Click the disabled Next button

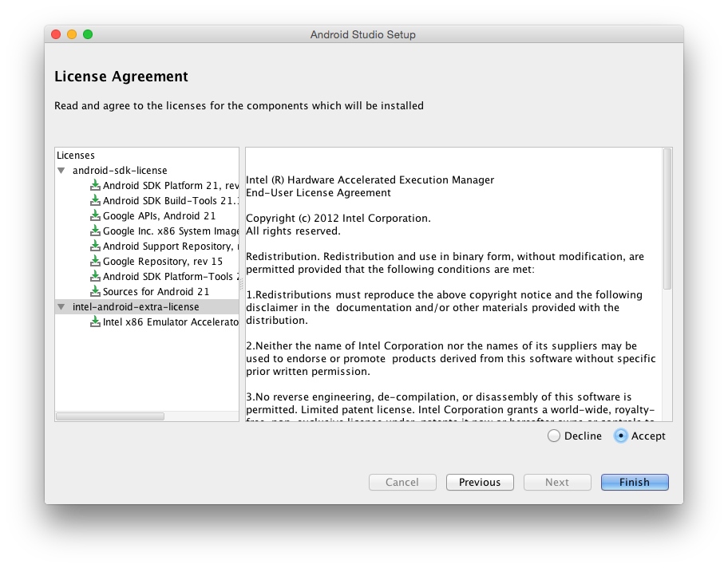(557, 482)
